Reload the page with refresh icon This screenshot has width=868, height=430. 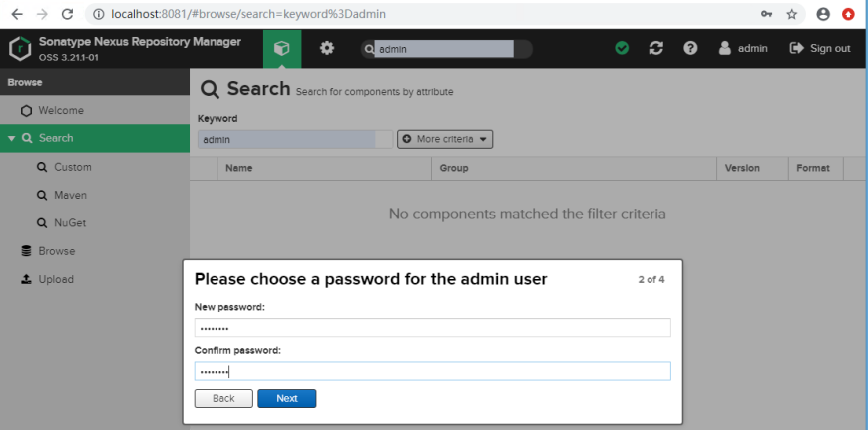(x=68, y=14)
